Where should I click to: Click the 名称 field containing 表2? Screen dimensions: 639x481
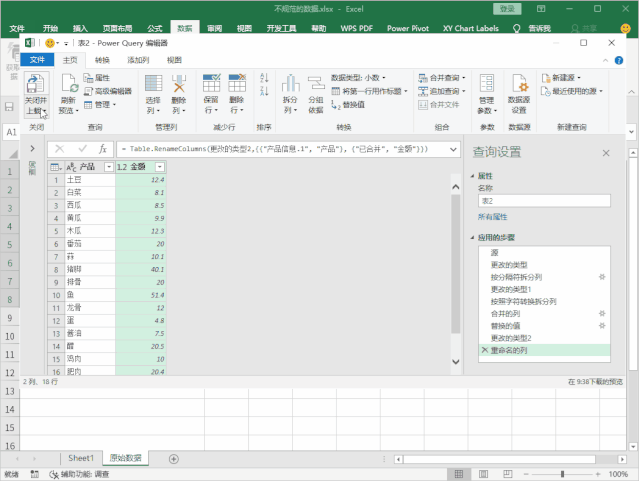point(542,200)
